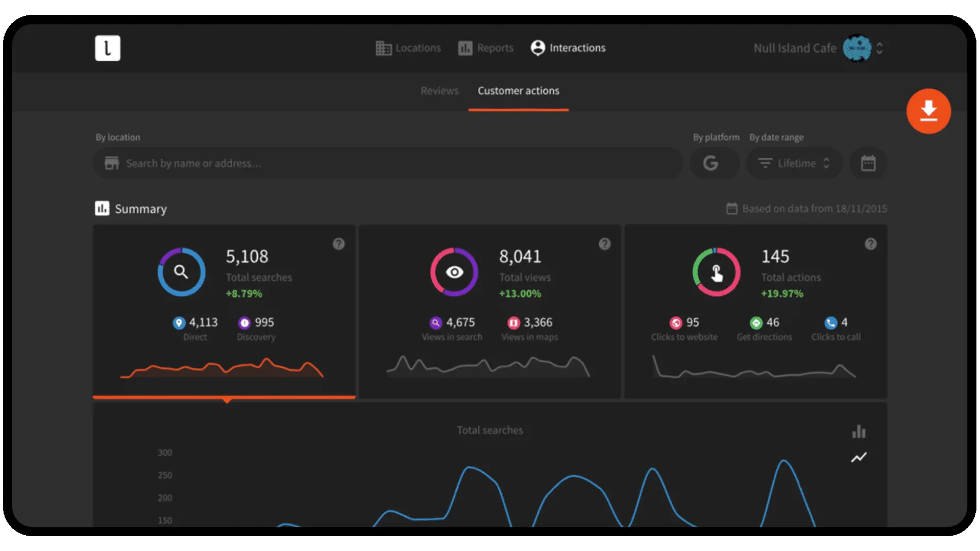The height and width of the screenshot is (551, 980).
Task: Open help for Total actions card
Action: tap(870, 244)
